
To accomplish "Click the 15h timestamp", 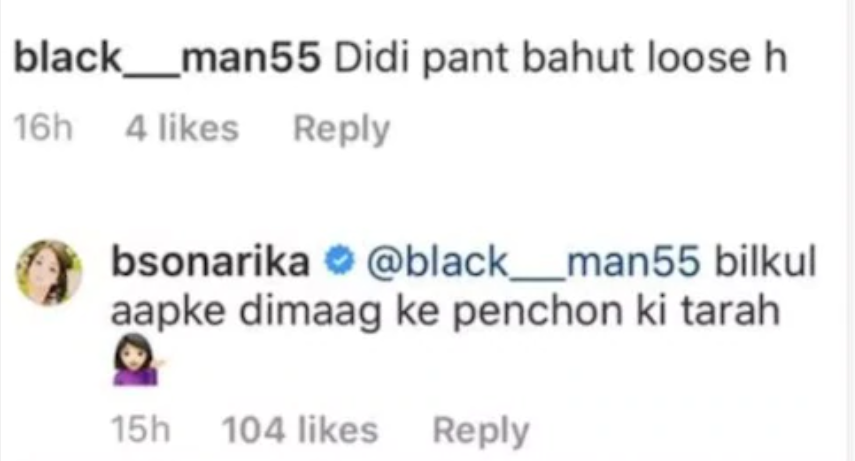I will point(141,430).
